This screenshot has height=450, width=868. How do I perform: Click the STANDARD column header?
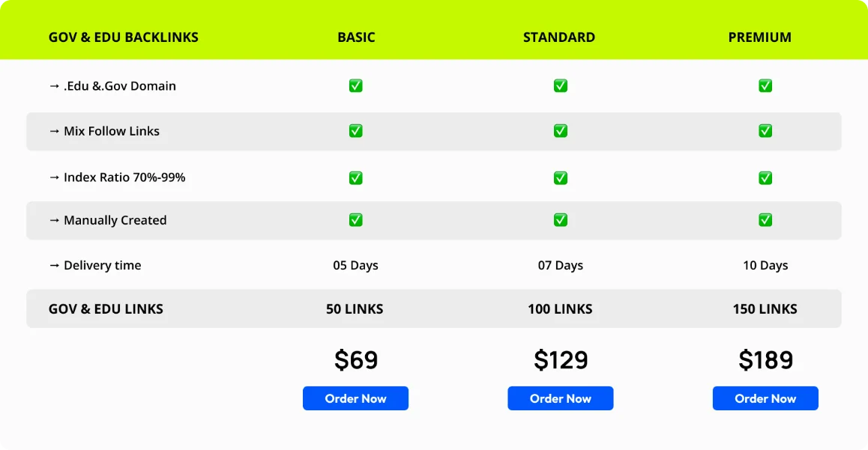click(559, 37)
